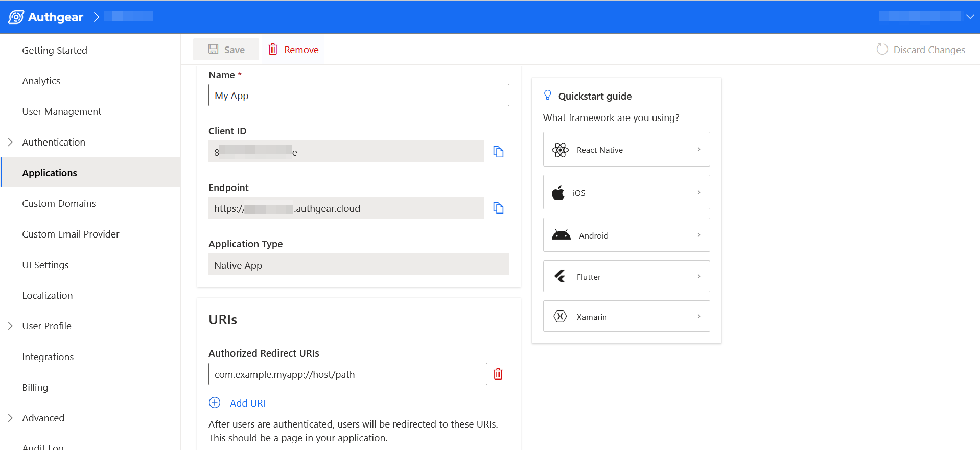Copy the Client ID value
This screenshot has width=980, height=450.
(498, 152)
